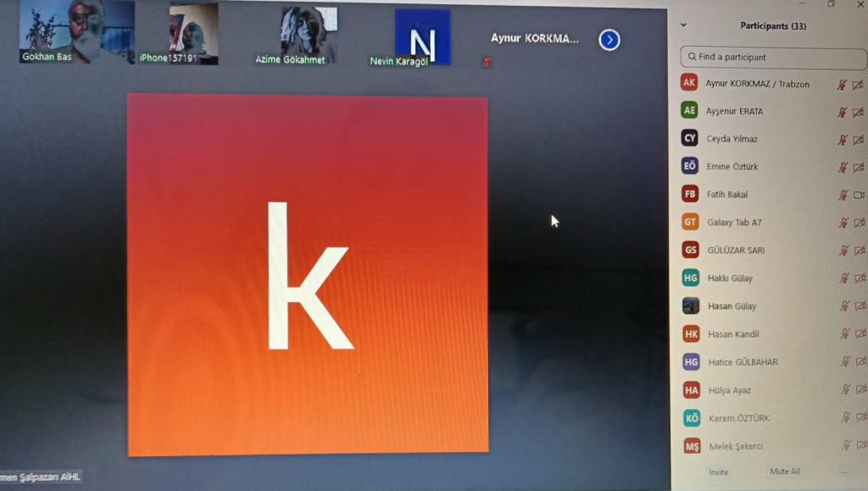
Task: Click the KÖ avatar for Kerem ÖZTÜRK
Action: click(692, 418)
